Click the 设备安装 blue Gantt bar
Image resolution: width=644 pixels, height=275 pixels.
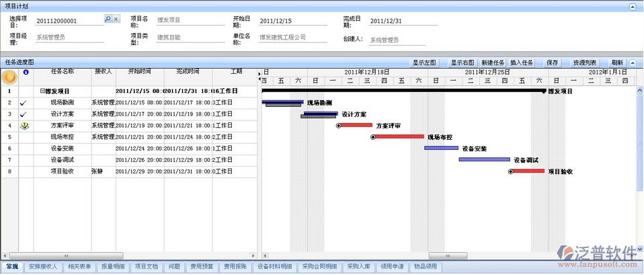pyautogui.click(x=441, y=148)
